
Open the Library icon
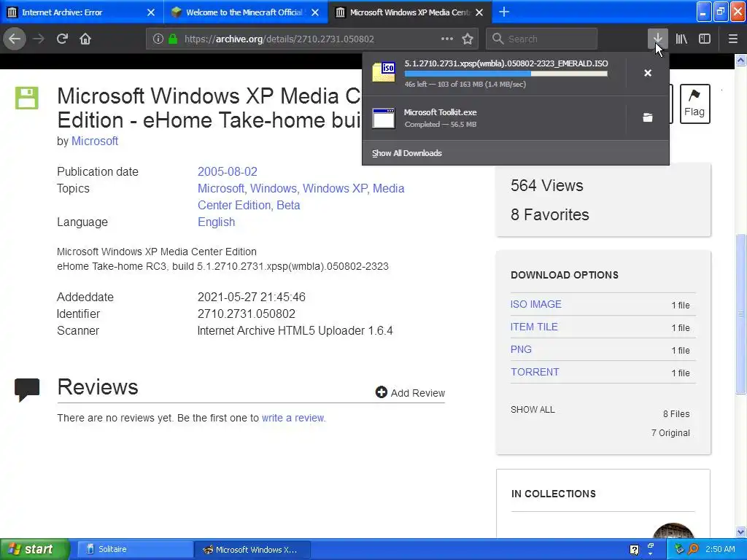[x=681, y=39]
